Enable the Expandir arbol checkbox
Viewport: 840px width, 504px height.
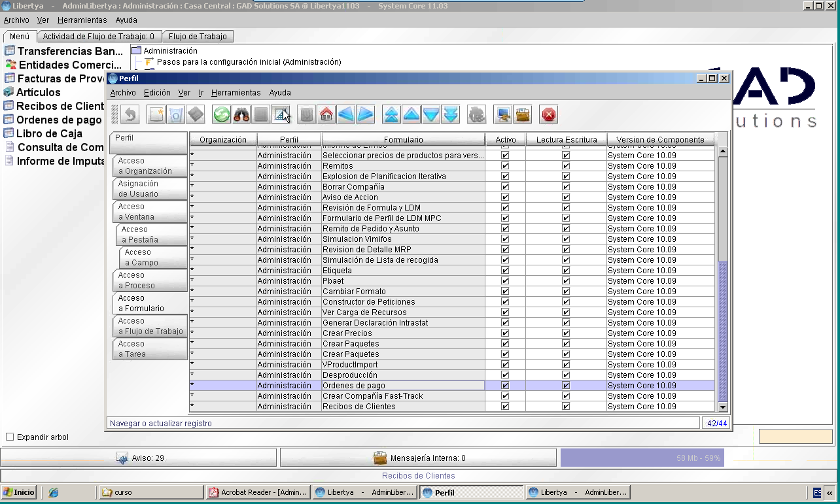pos(10,437)
